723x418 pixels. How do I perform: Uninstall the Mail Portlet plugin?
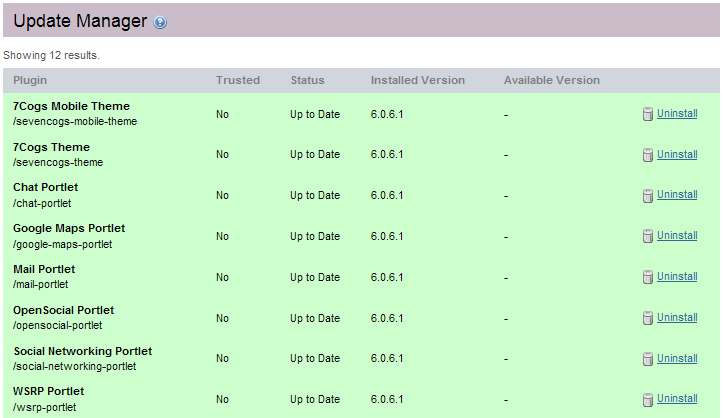coord(677,277)
